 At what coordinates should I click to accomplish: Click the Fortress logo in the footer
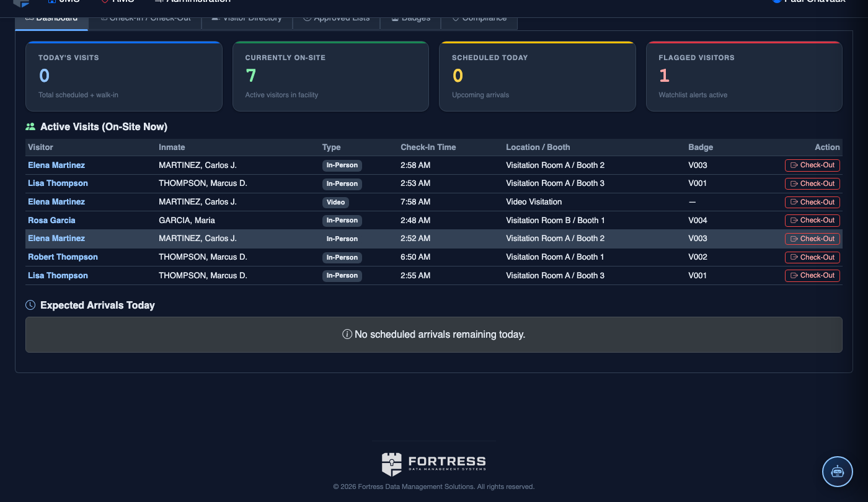[x=433, y=464]
